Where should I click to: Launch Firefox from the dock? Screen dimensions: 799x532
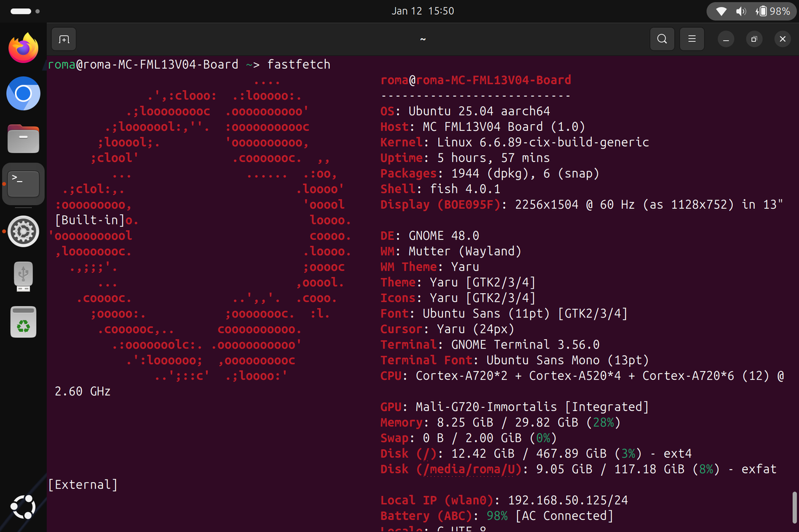pyautogui.click(x=23, y=48)
